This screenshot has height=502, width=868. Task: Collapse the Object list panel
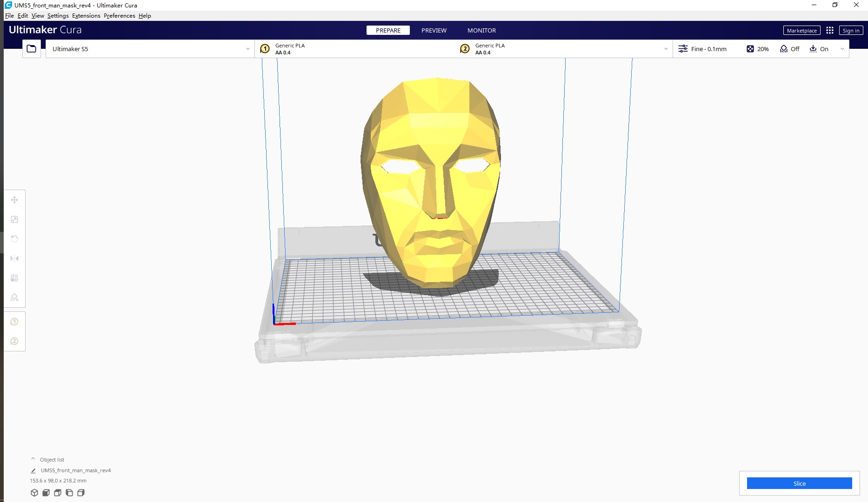coord(33,459)
